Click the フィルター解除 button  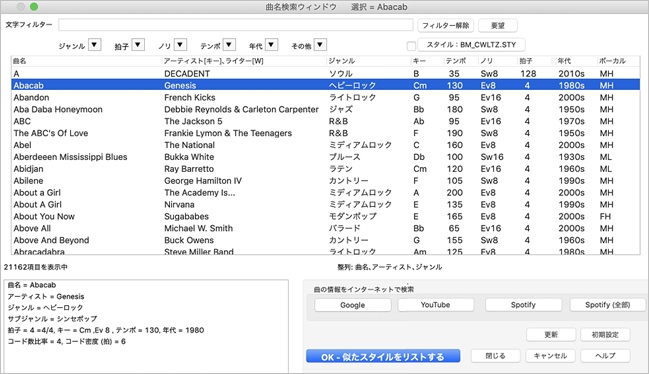(445, 25)
